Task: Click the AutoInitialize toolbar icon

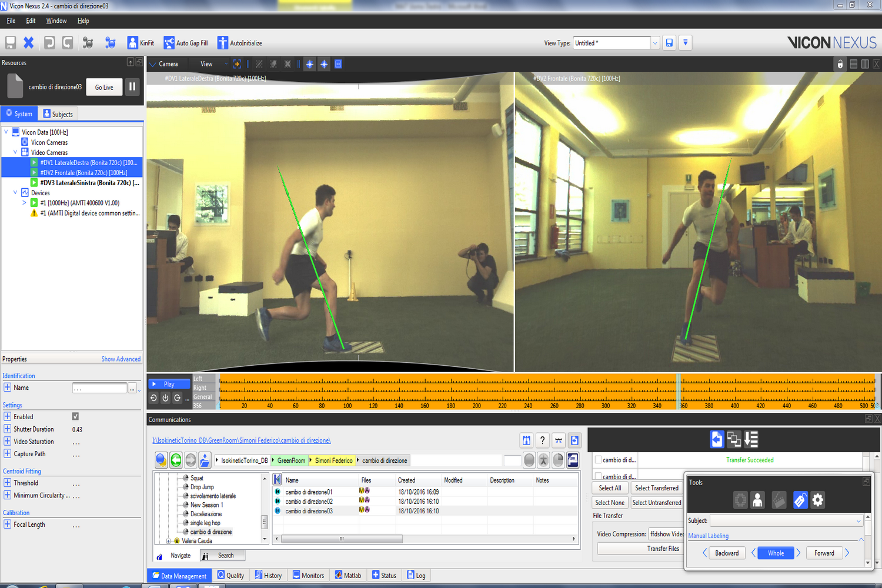Action: point(222,43)
